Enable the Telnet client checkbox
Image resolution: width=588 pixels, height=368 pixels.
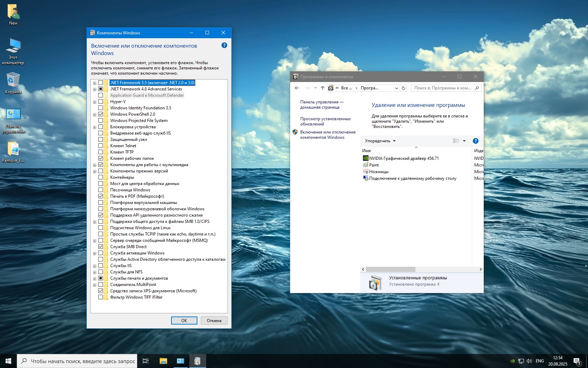click(101, 146)
